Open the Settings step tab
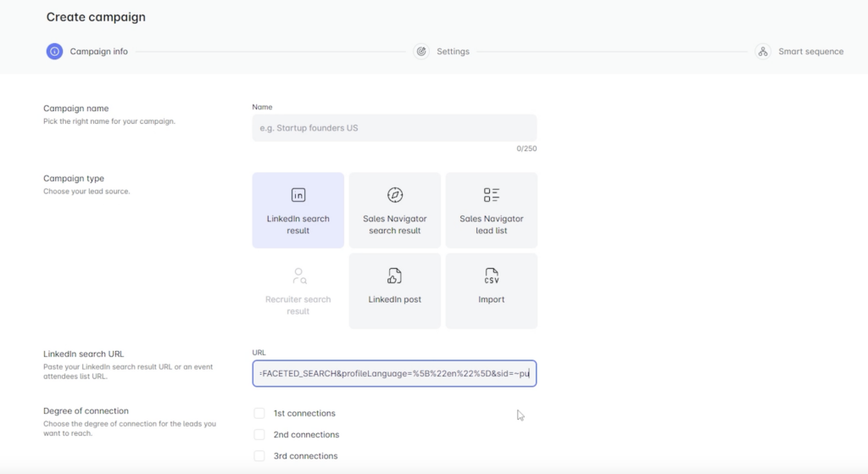Viewport: 868px width, 474px height. pyautogui.click(x=453, y=52)
